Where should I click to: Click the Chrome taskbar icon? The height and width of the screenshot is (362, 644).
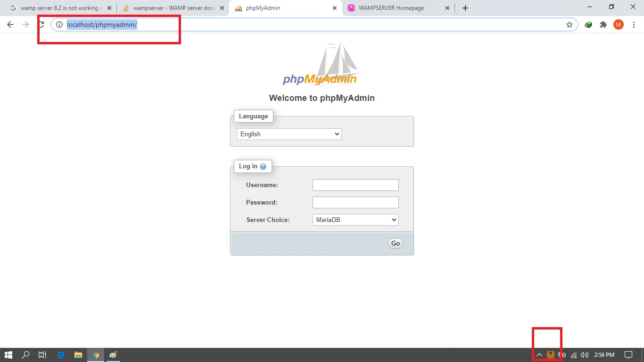(x=96, y=355)
